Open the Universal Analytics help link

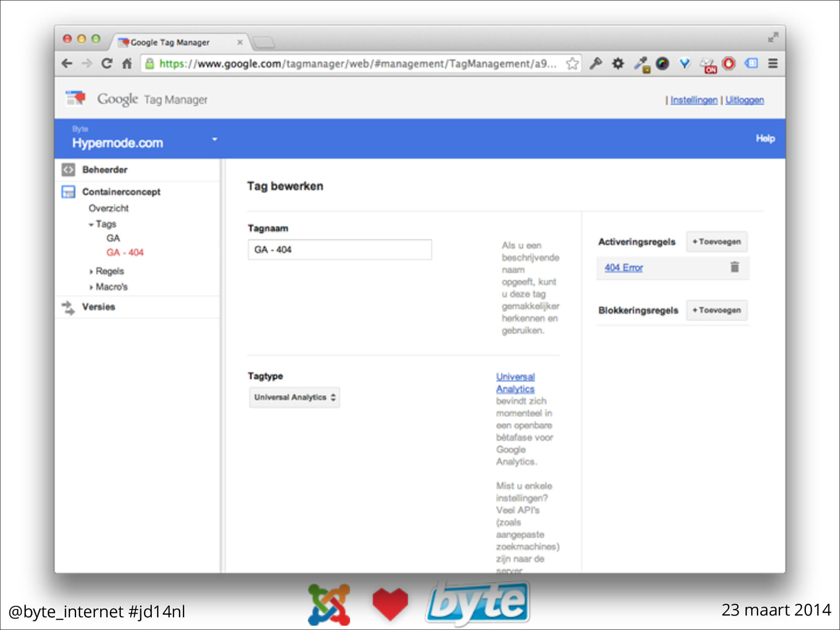(516, 383)
